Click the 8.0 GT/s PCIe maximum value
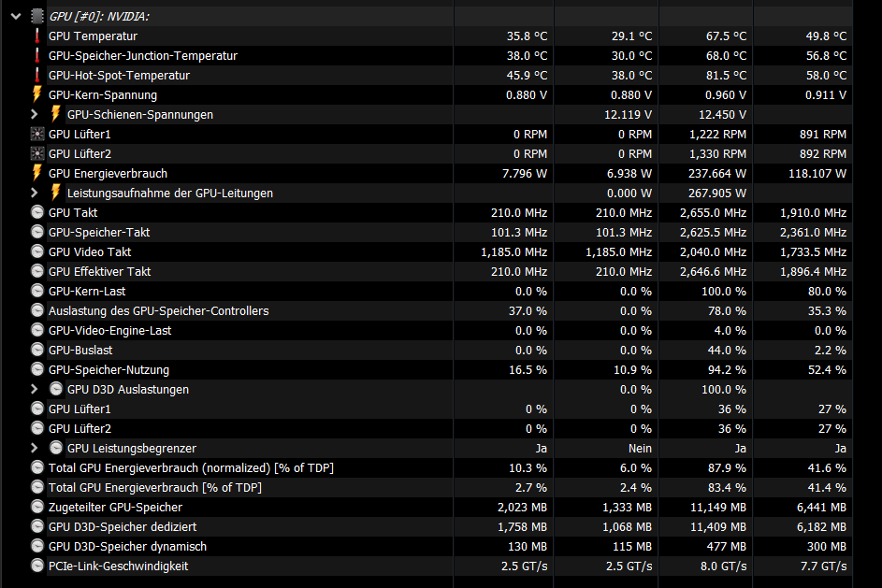The image size is (882, 588). [723, 566]
